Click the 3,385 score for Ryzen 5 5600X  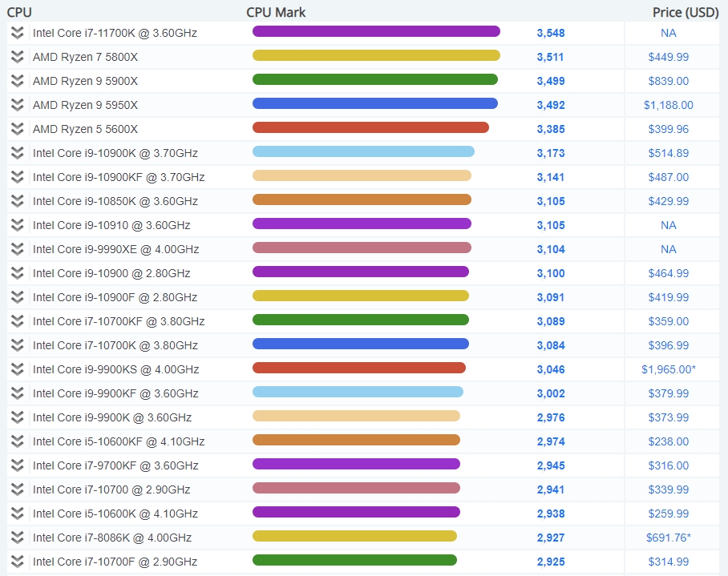point(551,129)
